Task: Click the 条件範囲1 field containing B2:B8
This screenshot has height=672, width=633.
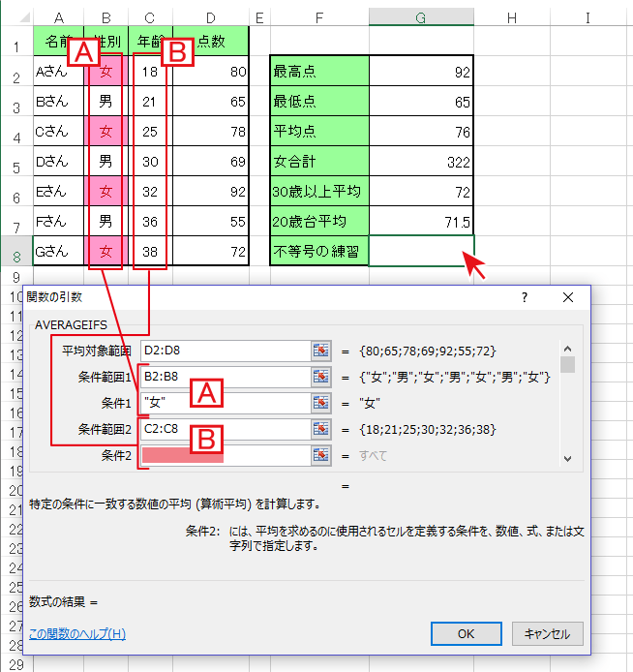Action: click(226, 377)
